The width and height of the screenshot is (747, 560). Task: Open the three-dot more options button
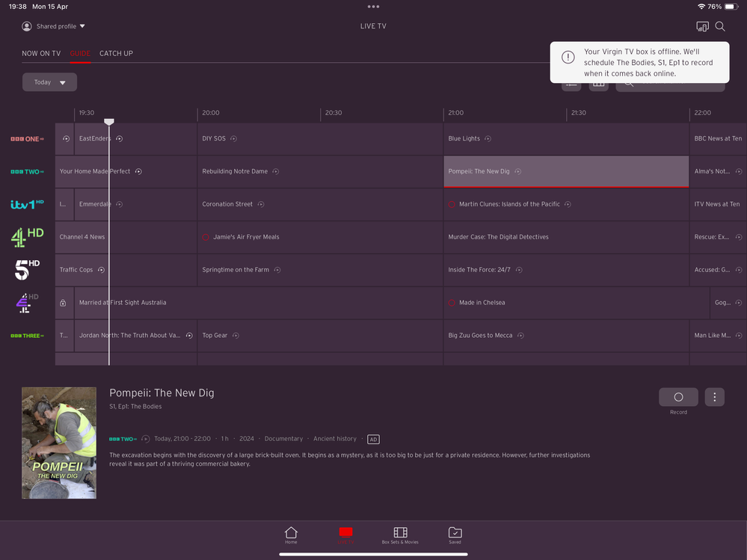coord(715,397)
